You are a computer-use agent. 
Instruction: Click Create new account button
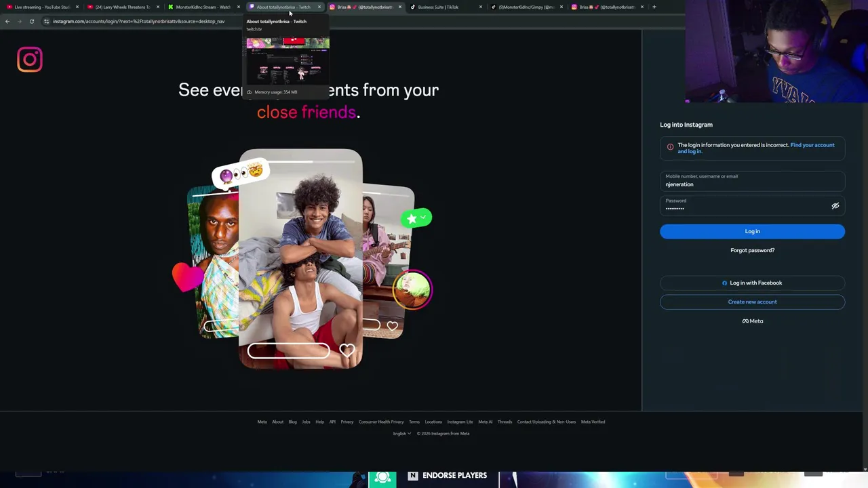[752, 302]
